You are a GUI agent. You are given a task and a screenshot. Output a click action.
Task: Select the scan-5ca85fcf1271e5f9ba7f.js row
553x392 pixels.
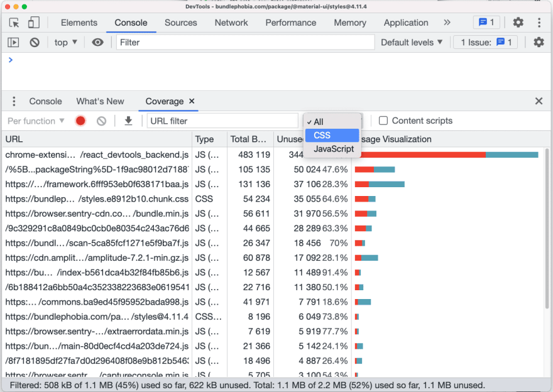[x=273, y=243]
